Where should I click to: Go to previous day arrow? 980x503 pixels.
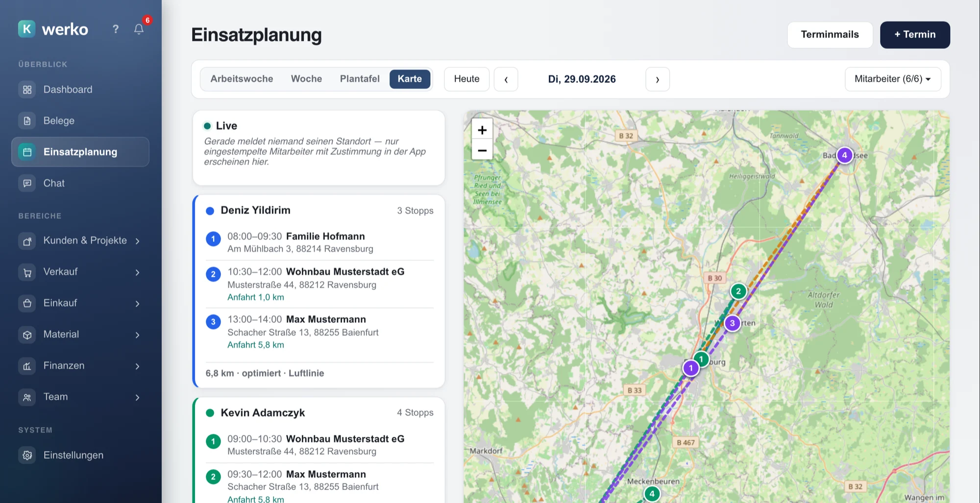tap(506, 79)
